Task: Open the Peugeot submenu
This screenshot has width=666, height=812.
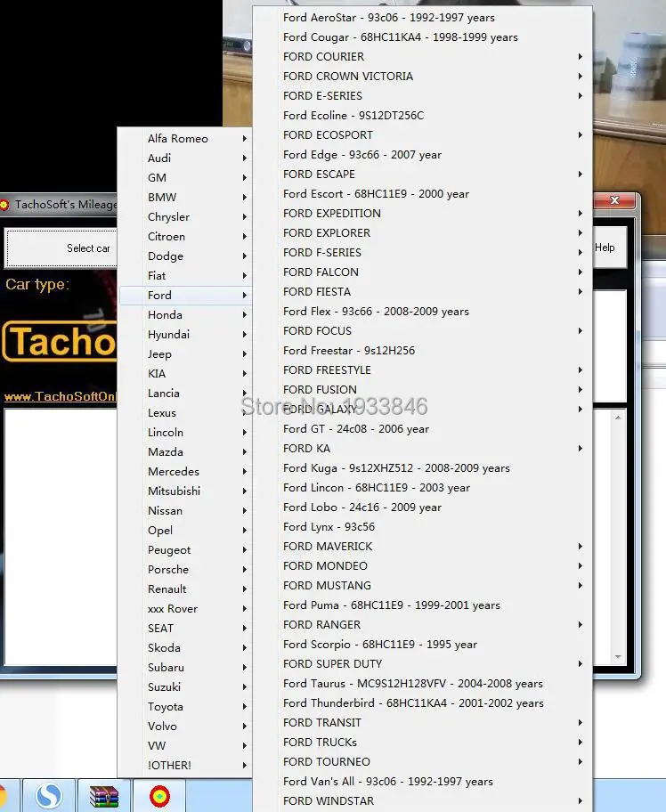Action: pos(185,550)
